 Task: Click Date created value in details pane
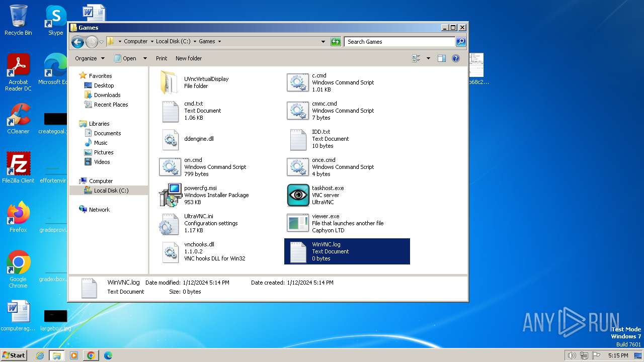[310, 283]
